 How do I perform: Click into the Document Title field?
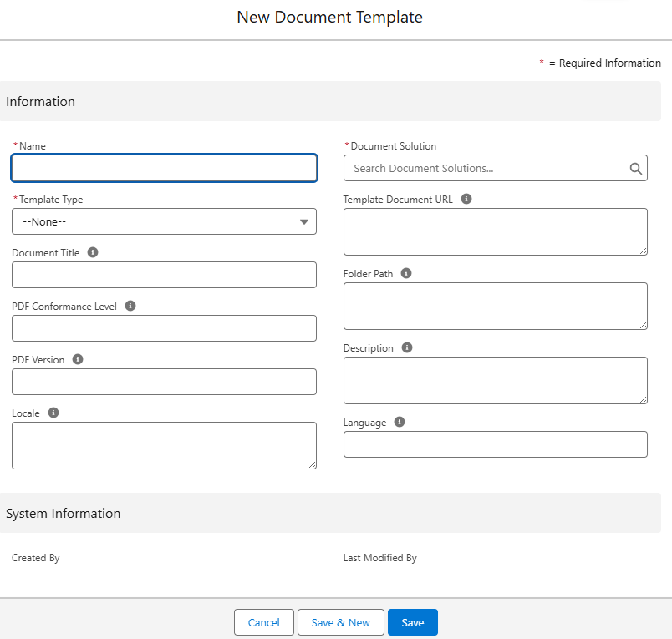(164, 275)
